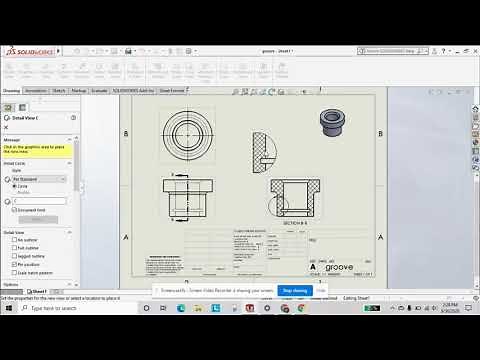This screenshot has height=360, width=480.
Task: Open View Palette icon in task pane
Action: click(476, 134)
